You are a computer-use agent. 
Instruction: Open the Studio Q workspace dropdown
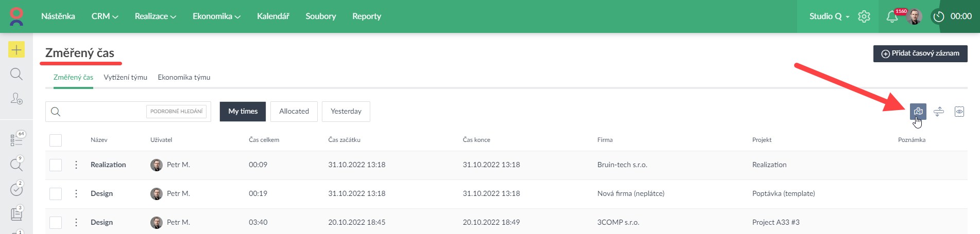click(829, 16)
